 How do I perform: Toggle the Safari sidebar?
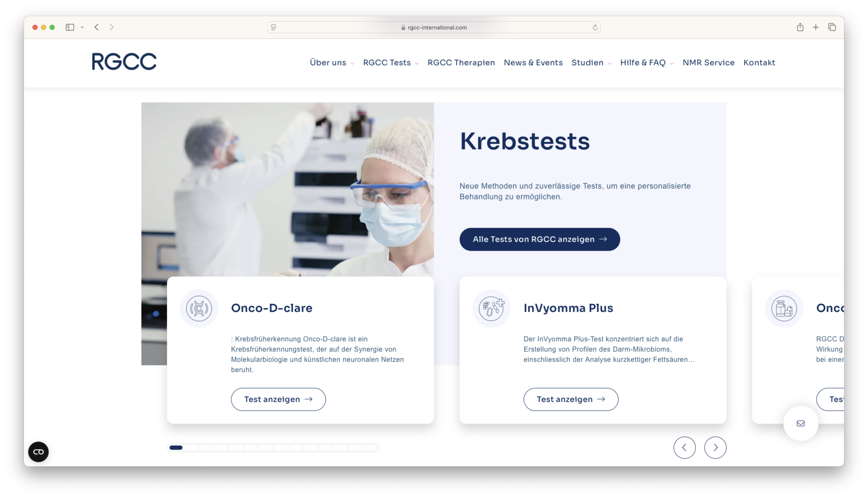70,27
